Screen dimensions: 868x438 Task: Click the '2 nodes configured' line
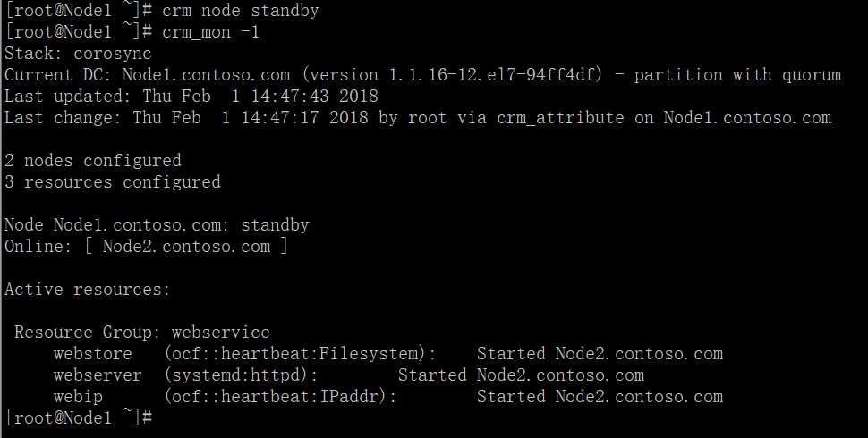coord(93,161)
